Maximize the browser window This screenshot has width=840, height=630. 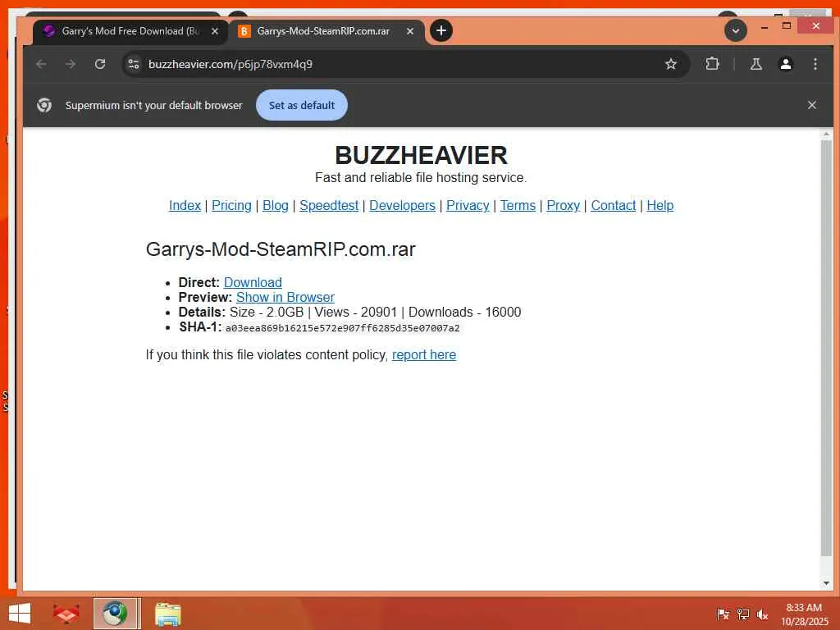787,25
